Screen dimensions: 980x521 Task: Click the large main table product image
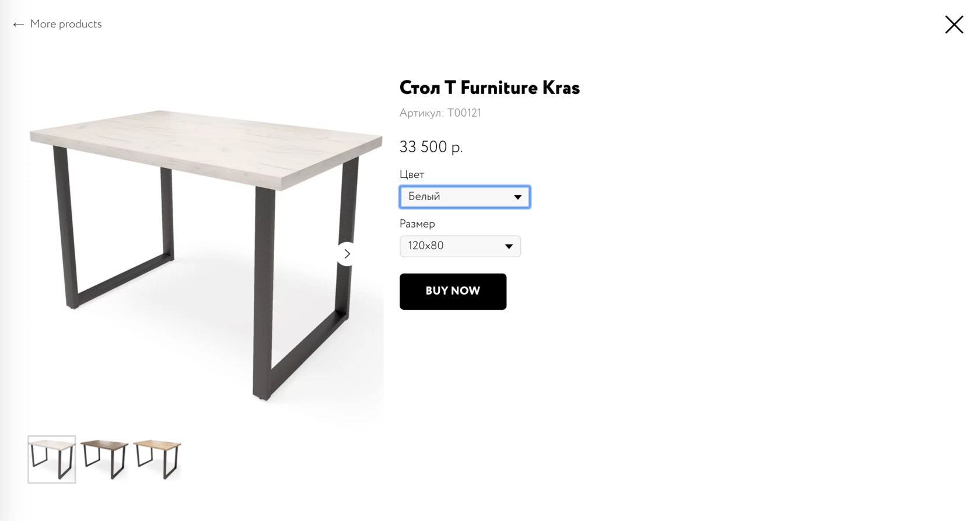[x=205, y=254]
